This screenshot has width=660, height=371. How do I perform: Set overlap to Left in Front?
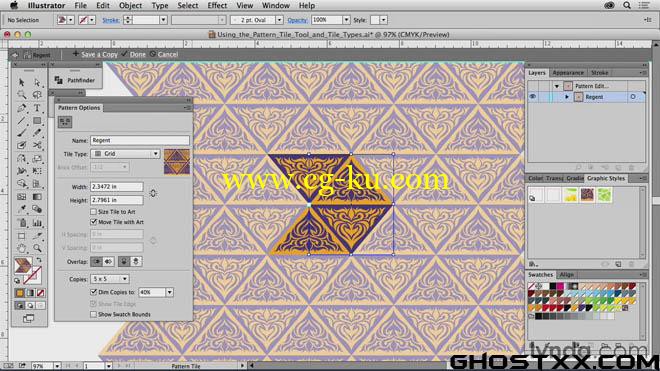tap(97, 262)
